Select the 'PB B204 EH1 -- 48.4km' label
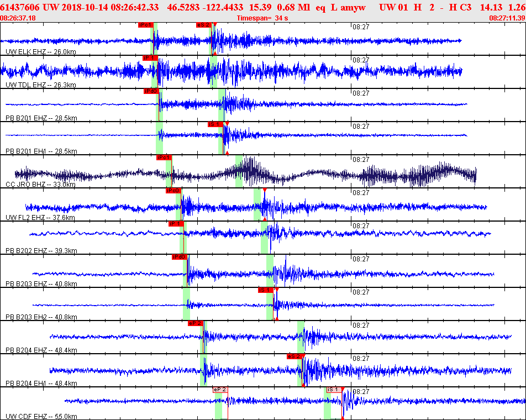The width and height of the screenshot is (526, 420). click(41, 384)
